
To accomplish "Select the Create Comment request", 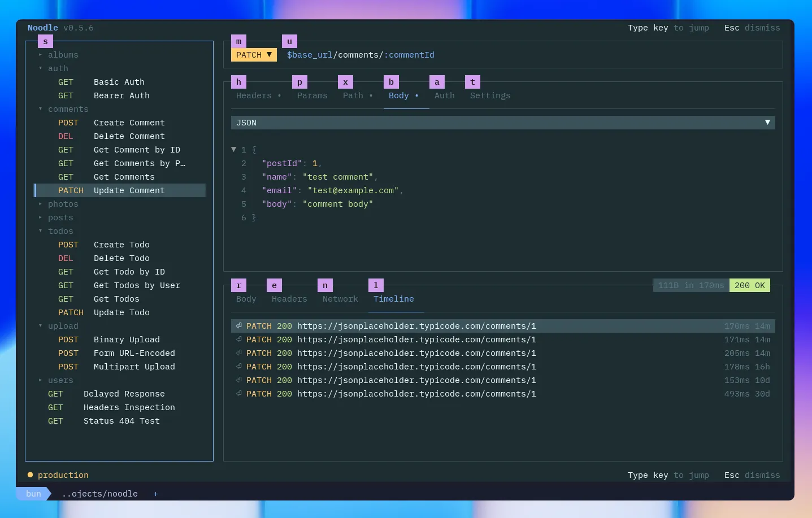I will tap(120, 123).
